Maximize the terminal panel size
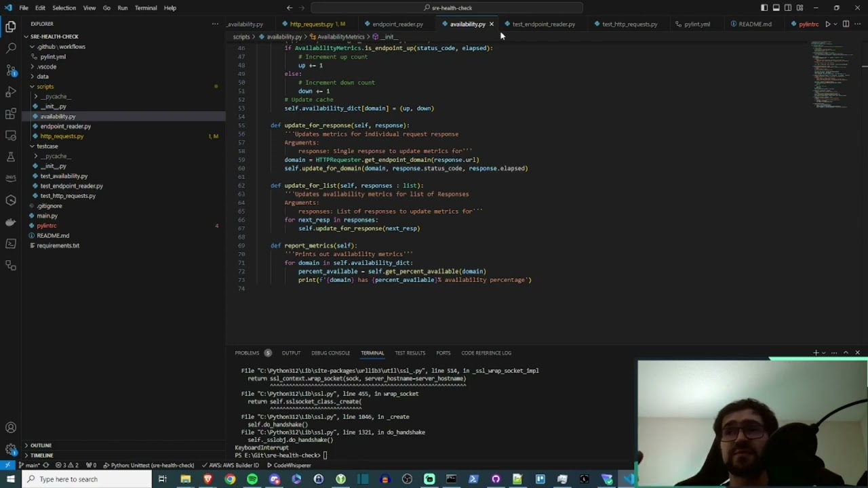Viewport: 868px width, 488px height. click(846, 352)
